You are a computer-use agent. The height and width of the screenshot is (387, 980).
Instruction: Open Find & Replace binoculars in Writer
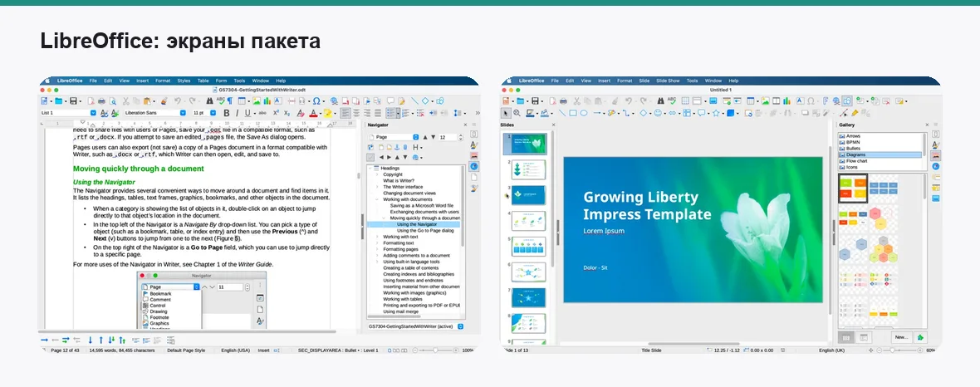click(x=209, y=100)
